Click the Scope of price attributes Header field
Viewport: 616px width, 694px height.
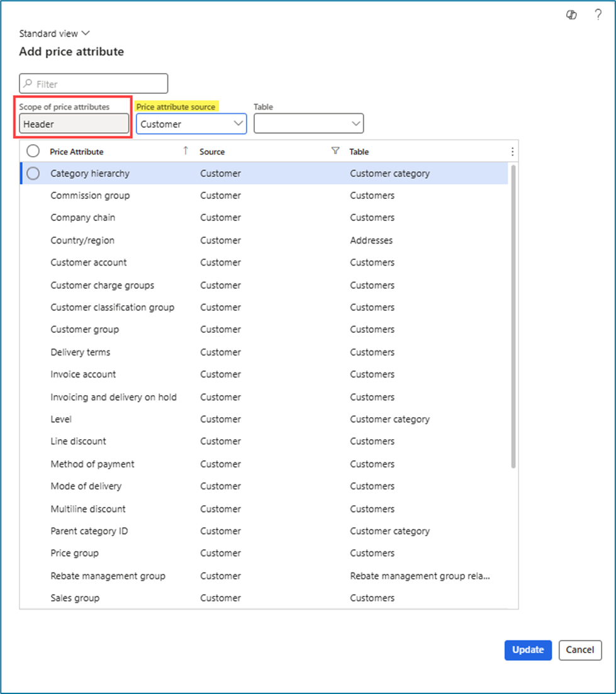pyautogui.click(x=74, y=124)
